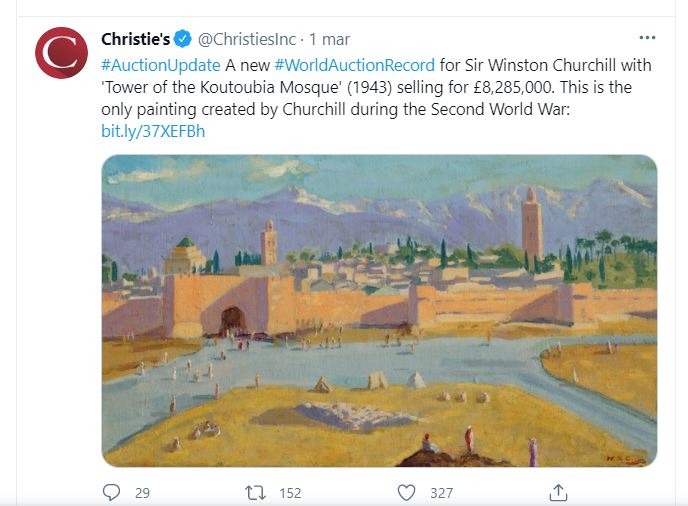Click the #AuctionUpdate hashtag
Viewport: 688px width, 506px height.
pyautogui.click(x=161, y=64)
